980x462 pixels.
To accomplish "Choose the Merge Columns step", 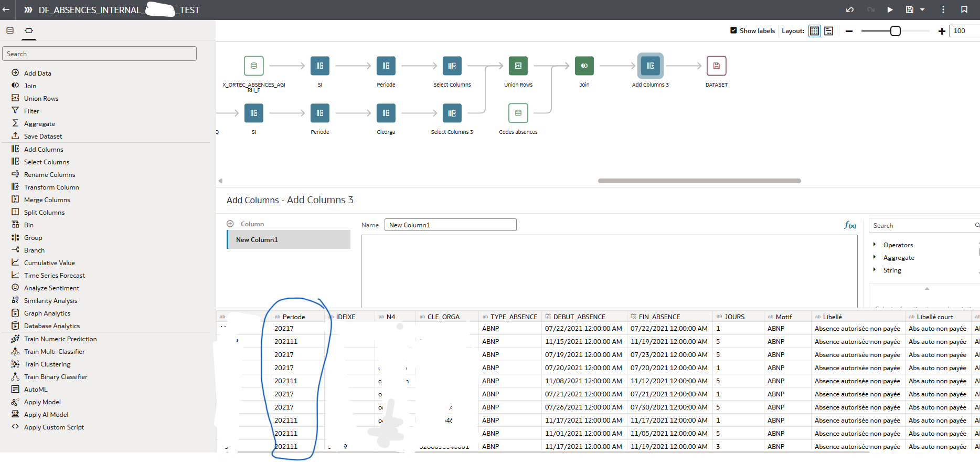I will coord(47,199).
